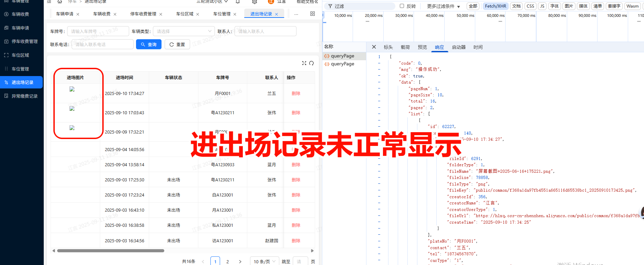Open the 车辆类型 dropdown
The width and height of the screenshot is (644, 265).
[x=184, y=31]
